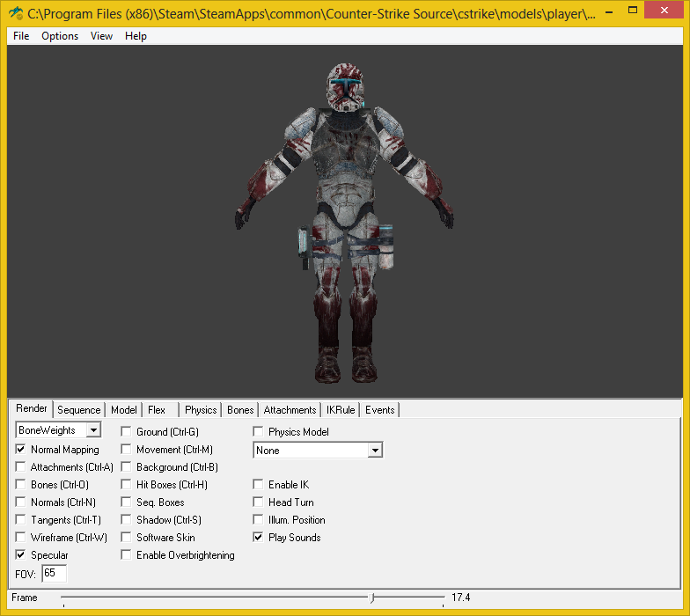Maximize the model viewer window
The height and width of the screenshot is (616, 690).
click(632, 11)
